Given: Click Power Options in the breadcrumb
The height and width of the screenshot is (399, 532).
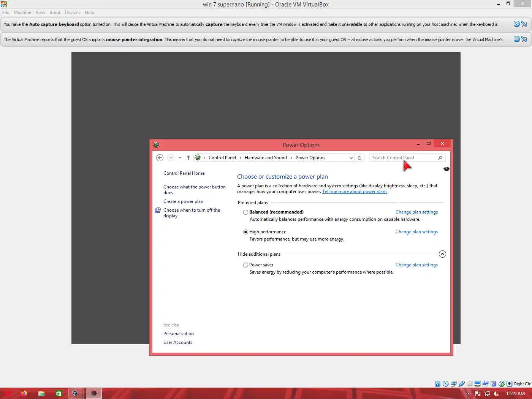Looking at the screenshot, I should (310, 158).
